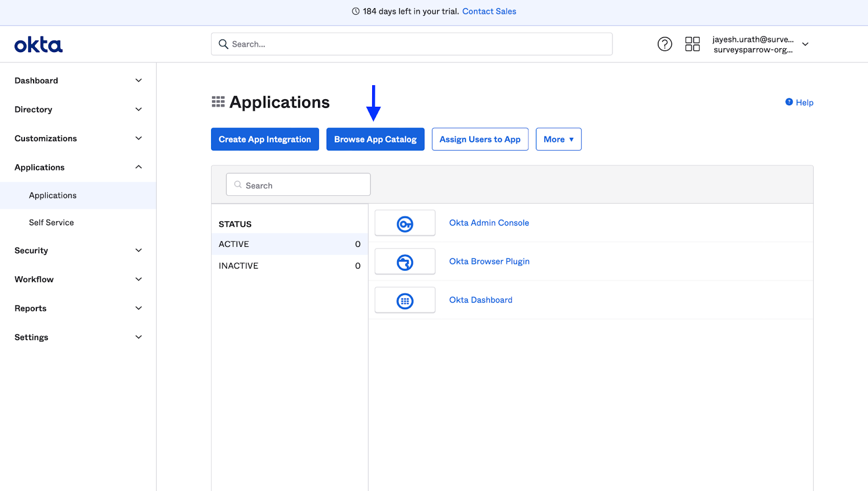Image resolution: width=868 pixels, height=491 pixels.
Task: Expand the Dashboard sidebar section
Action: click(78, 80)
